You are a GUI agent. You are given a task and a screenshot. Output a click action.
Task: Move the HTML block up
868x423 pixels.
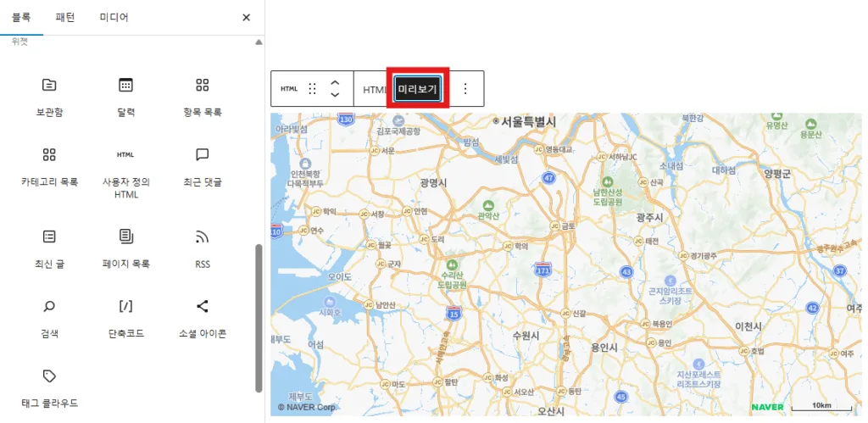point(334,83)
